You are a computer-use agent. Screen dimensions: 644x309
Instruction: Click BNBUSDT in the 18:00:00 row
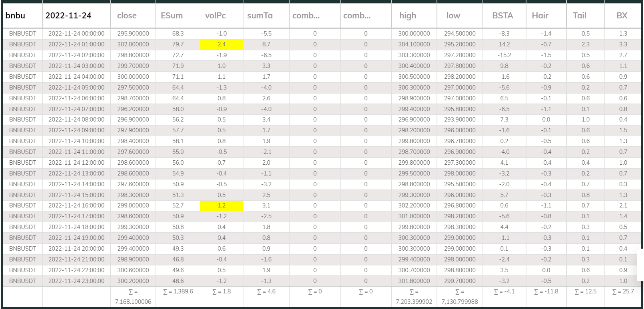point(22,227)
